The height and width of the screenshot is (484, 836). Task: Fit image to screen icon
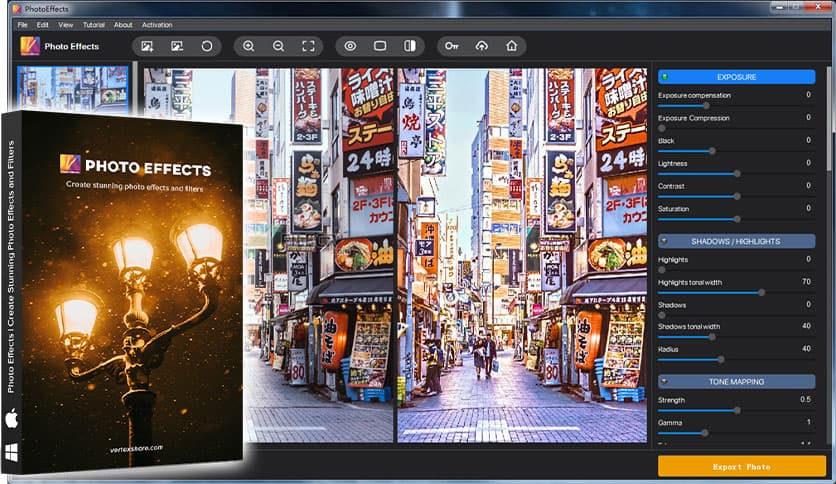tap(308, 46)
